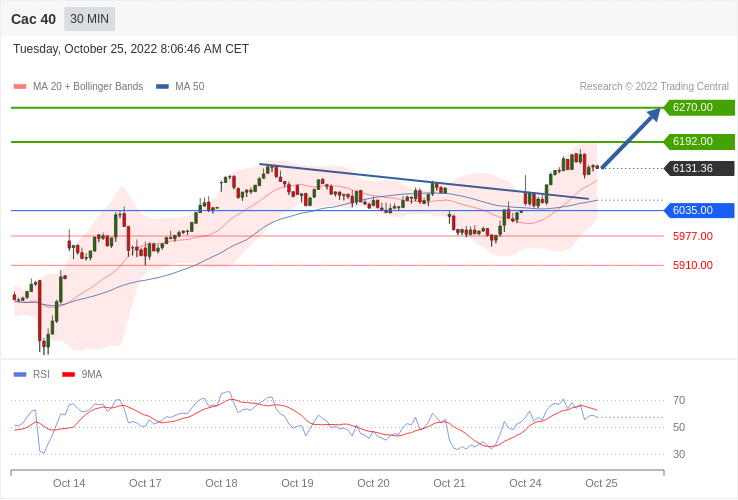Click the MA 50 legend label
The height and width of the screenshot is (500, 738).
tap(190, 87)
